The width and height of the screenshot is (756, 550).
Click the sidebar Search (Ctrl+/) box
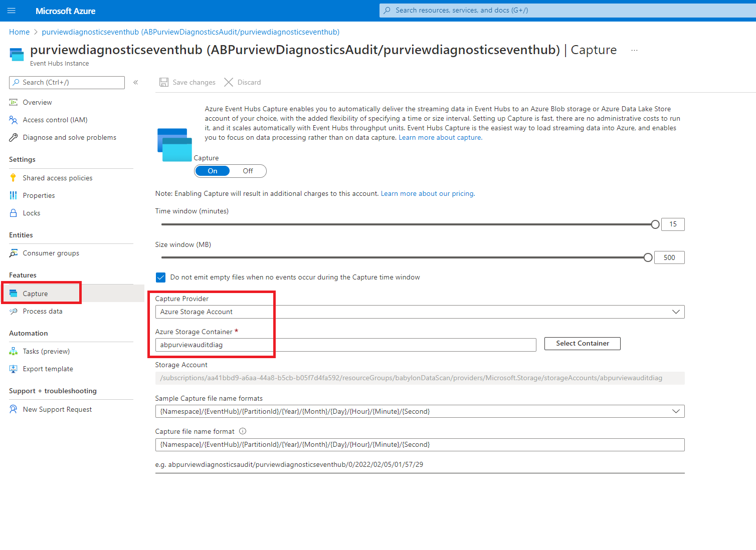(67, 82)
